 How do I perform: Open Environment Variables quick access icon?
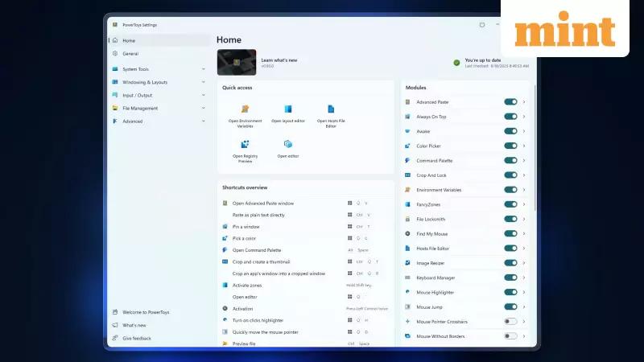245,109
